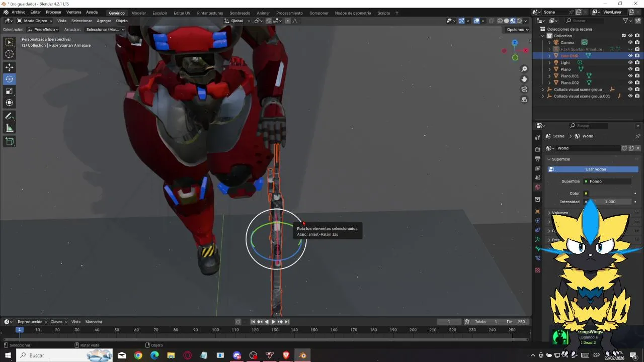The image size is (644, 362).
Task: Open the Procesar menu
Action: pyautogui.click(x=53, y=12)
